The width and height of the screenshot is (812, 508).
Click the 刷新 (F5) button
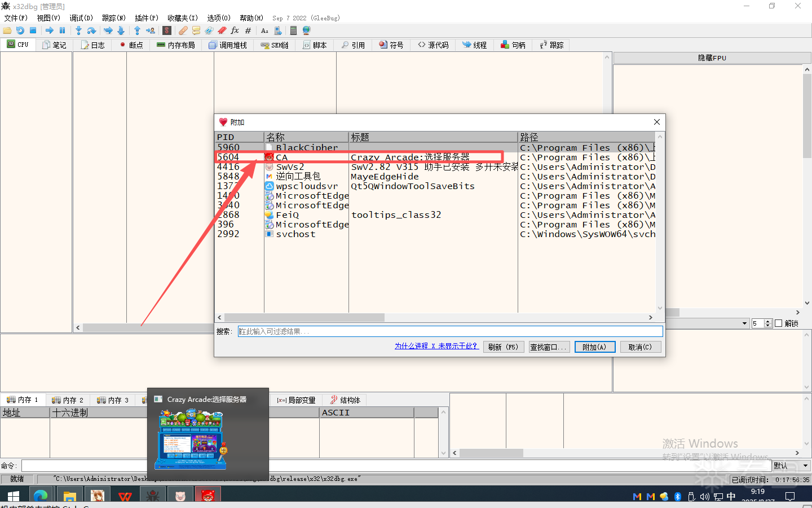point(504,347)
